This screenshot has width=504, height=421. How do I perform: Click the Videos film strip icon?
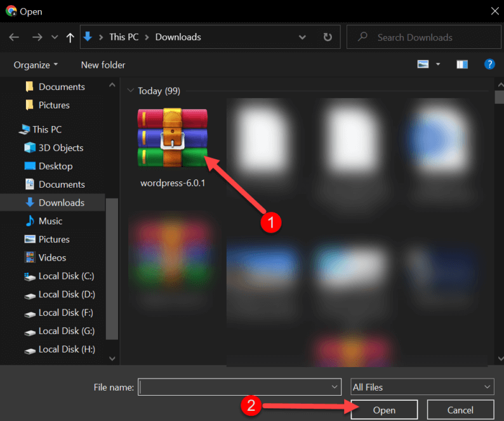[x=30, y=257]
